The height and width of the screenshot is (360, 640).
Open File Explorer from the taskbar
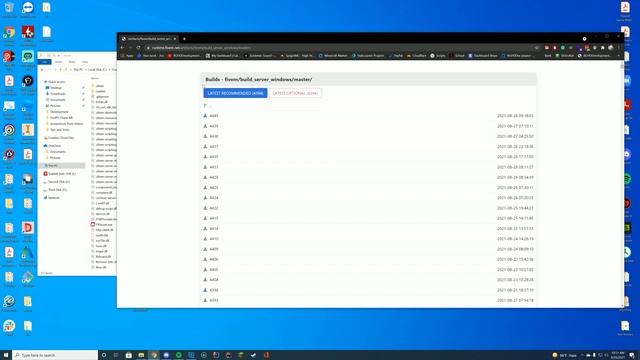[x=141, y=355]
